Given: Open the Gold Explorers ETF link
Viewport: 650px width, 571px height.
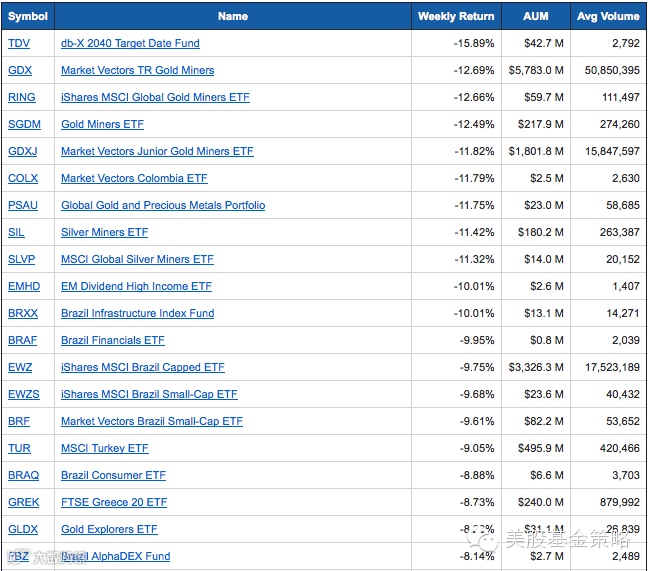Looking at the screenshot, I should 109,529.
